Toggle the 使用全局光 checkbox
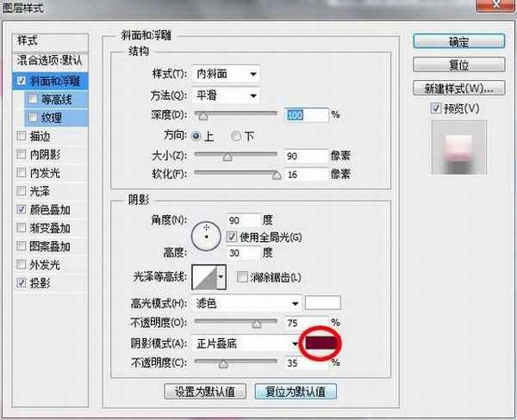 232,237
